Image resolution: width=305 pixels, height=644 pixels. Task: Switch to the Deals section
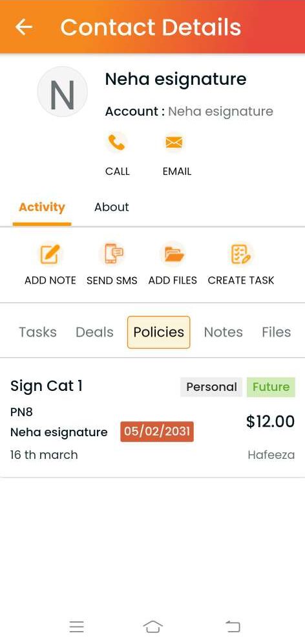(x=94, y=332)
